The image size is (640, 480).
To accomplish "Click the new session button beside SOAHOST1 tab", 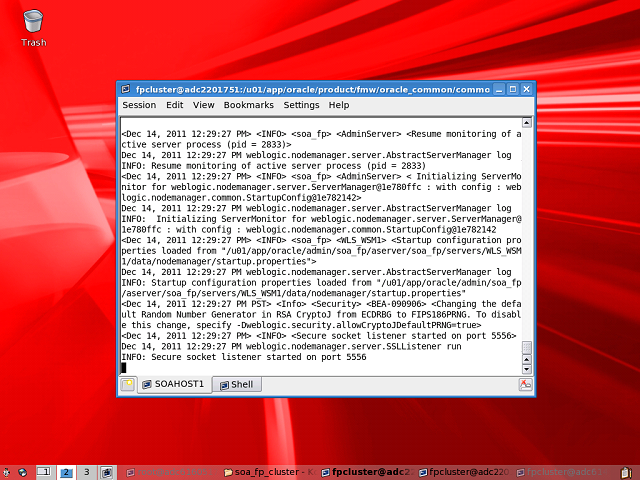I will click(128, 384).
